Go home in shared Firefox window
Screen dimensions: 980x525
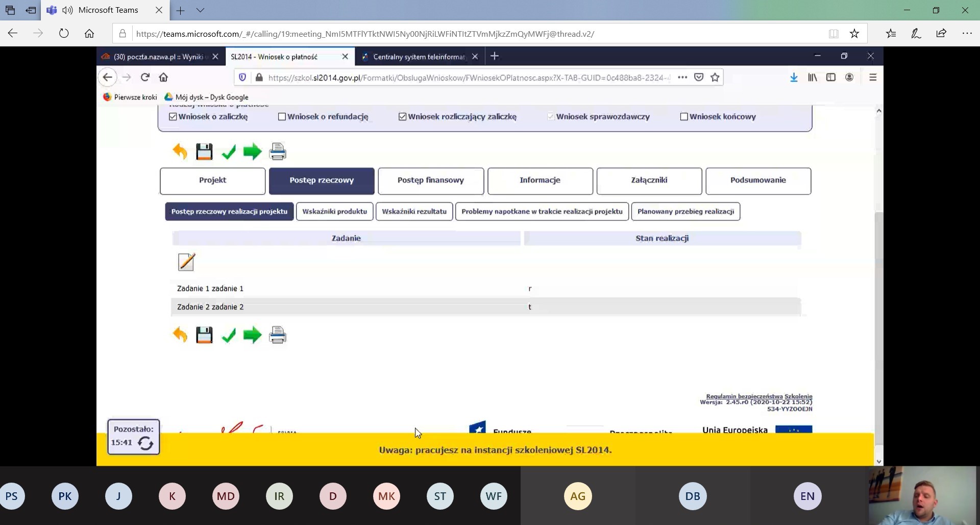click(163, 77)
